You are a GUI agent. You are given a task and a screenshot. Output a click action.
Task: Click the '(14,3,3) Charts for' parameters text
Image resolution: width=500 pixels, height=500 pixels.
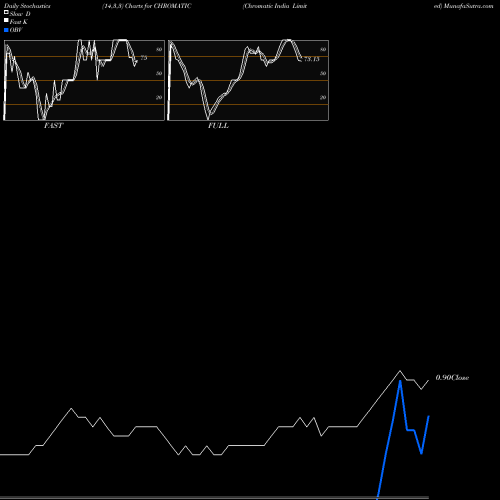pyautogui.click(x=127, y=6)
